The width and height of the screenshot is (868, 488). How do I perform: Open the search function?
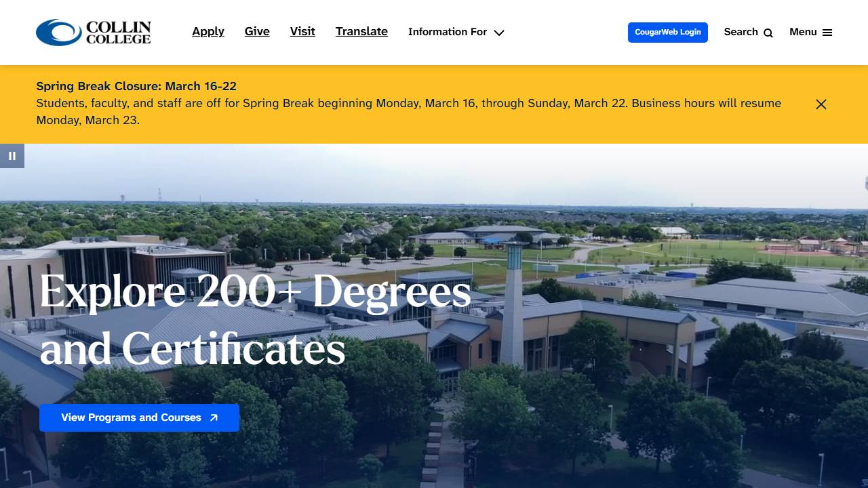741,32
